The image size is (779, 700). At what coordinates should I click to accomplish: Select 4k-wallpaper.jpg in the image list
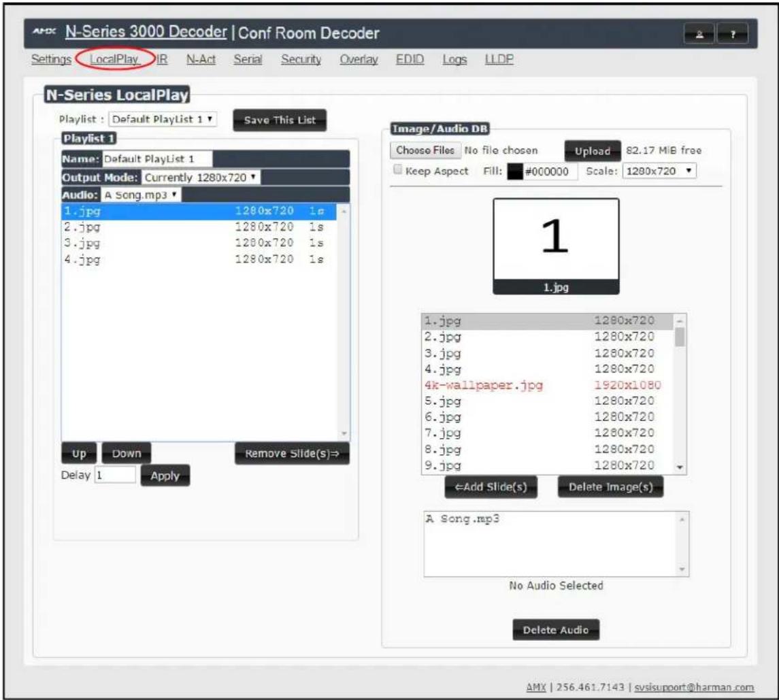(548, 385)
